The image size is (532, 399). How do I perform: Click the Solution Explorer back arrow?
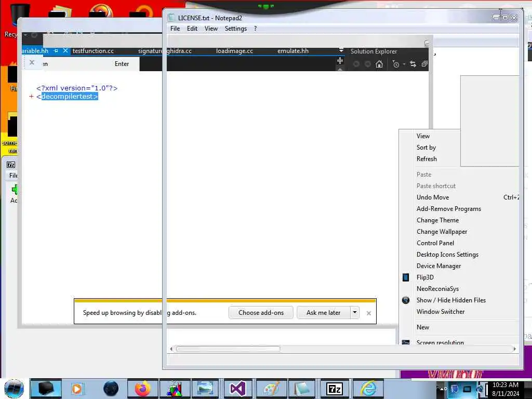pos(356,64)
